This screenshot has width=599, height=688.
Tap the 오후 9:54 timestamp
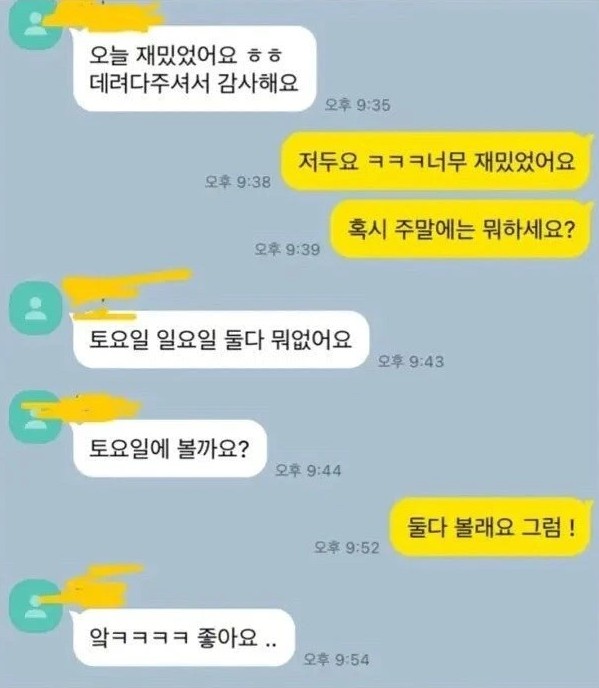pyautogui.click(x=337, y=659)
